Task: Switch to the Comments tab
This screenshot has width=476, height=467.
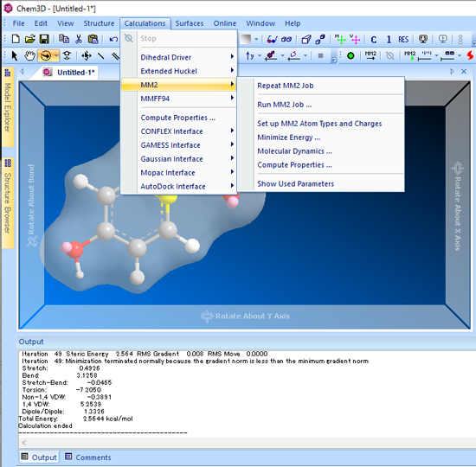Action: [x=88, y=457]
